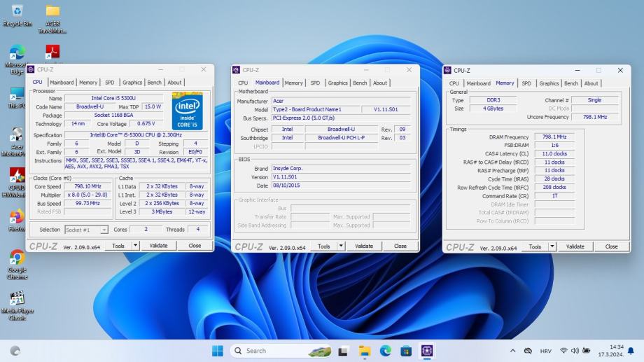Expand the Socket #1 selection dropdown
This screenshot has height=362, width=644.
pos(104,230)
